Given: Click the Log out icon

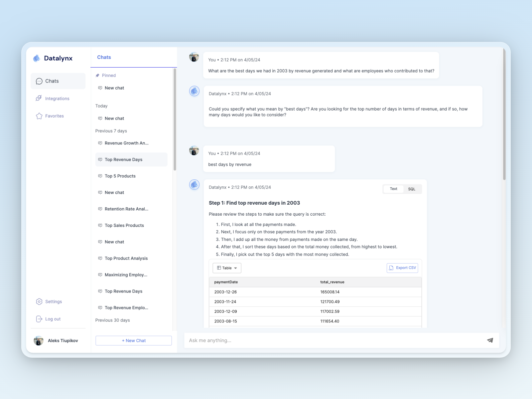Looking at the screenshot, I should pos(39,319).
